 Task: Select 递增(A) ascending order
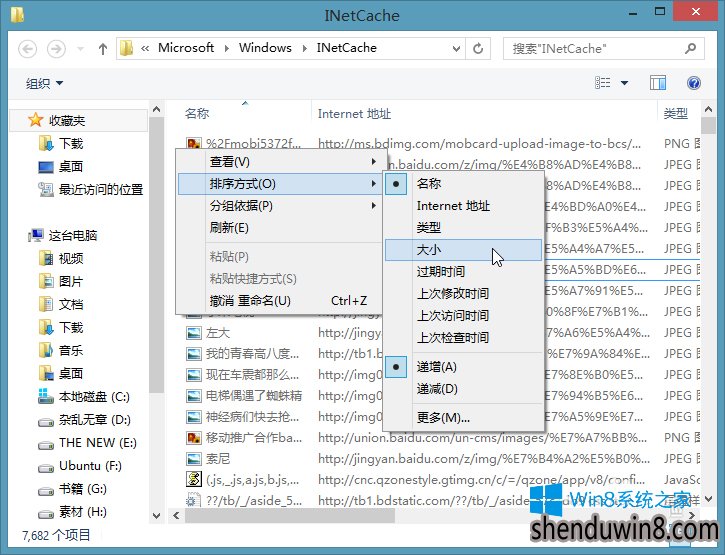click(463, 367)
